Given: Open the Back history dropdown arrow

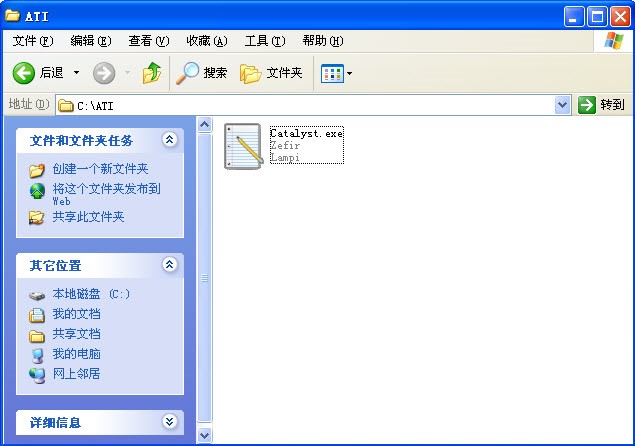Looking at the screenshot, I should click(x=76, y=73).
